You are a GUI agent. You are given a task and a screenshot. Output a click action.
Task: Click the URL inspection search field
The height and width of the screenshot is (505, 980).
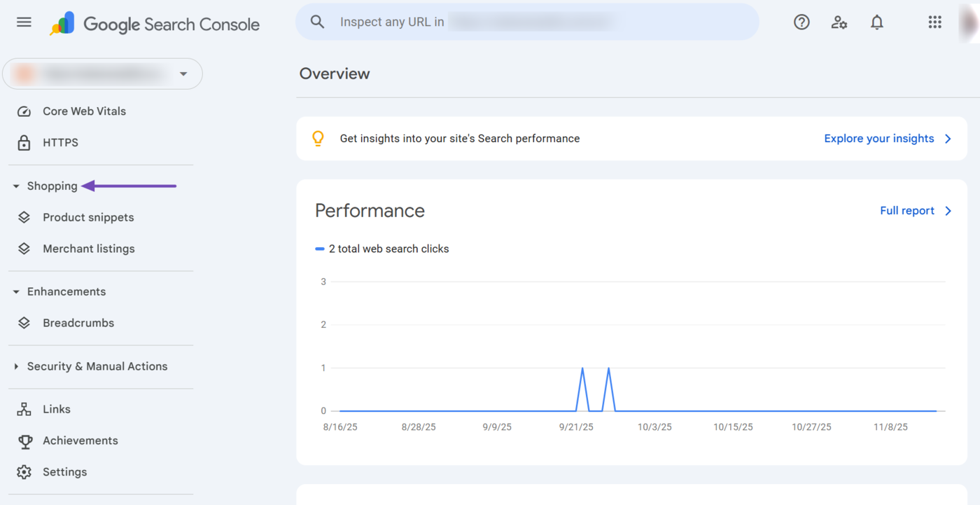click(x=525, y=22)
